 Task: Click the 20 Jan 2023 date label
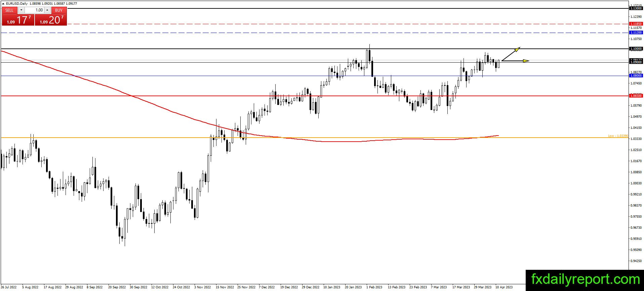point(353,287)
